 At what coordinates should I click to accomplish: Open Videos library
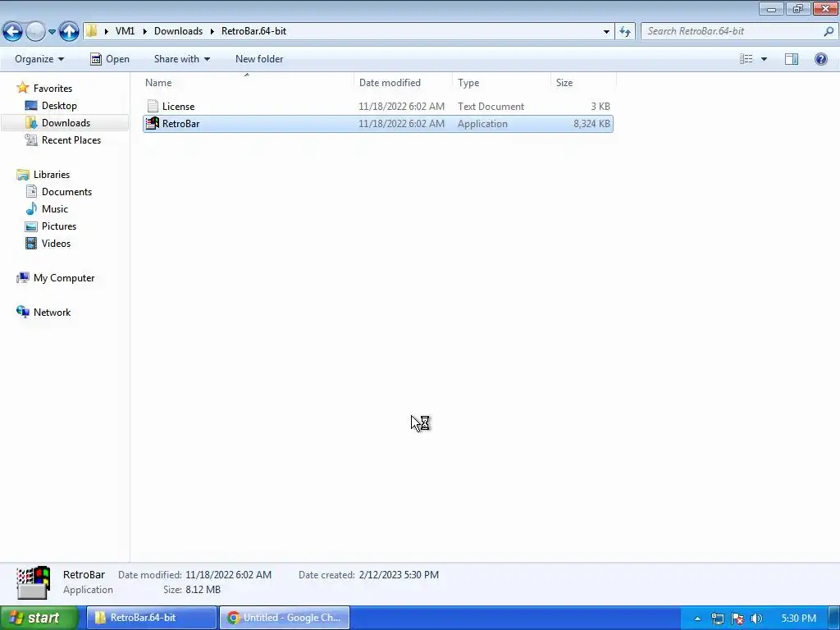coord(56,243)
